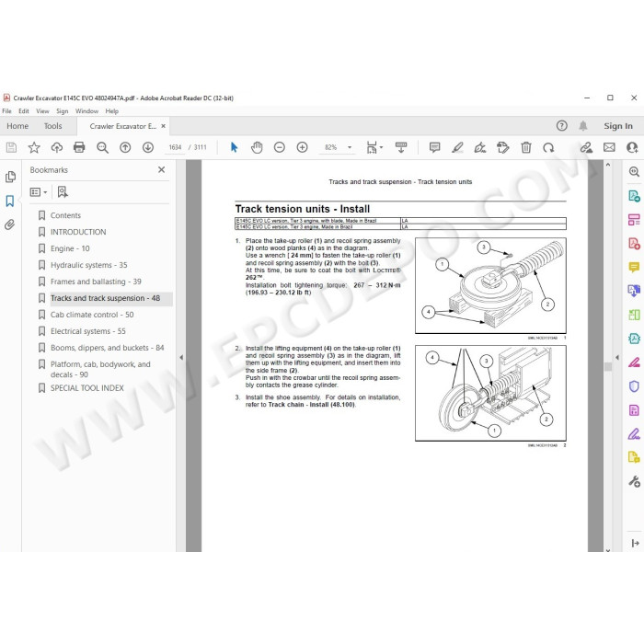Open the notifications bell

583,126
